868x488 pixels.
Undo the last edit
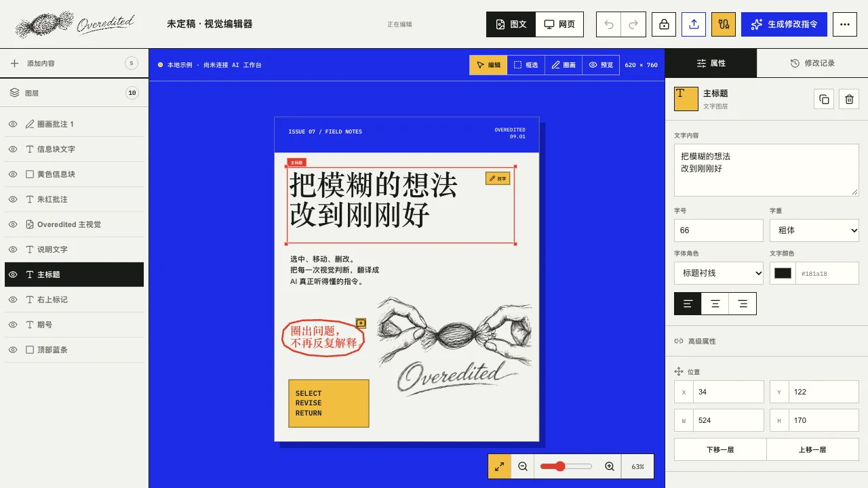click(x=609, y=24)
